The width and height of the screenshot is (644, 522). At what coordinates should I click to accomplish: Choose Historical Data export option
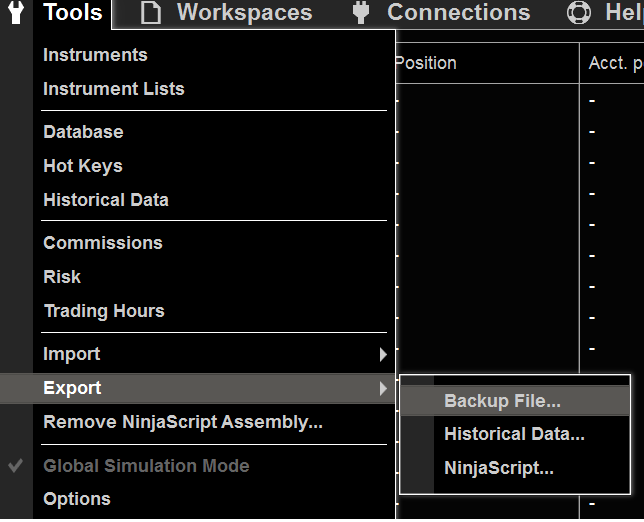(514, 434)
